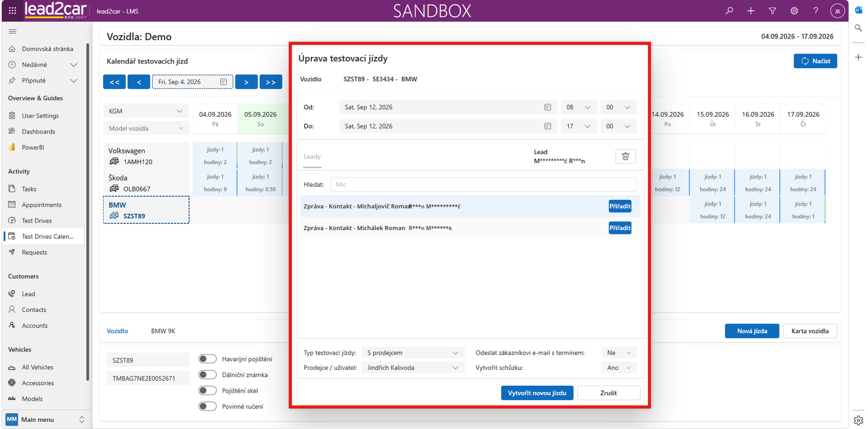Click Vytvořit novou jízdu button

coord(537,393)
